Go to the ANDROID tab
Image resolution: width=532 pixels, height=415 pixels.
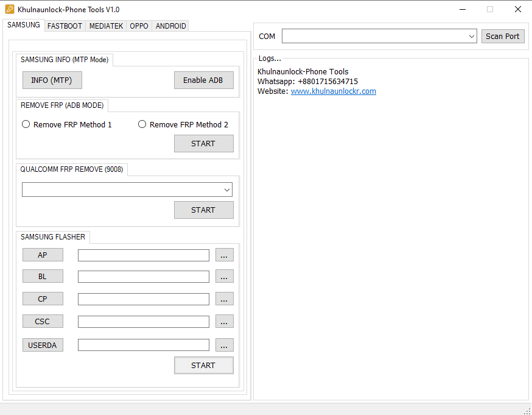170,26
